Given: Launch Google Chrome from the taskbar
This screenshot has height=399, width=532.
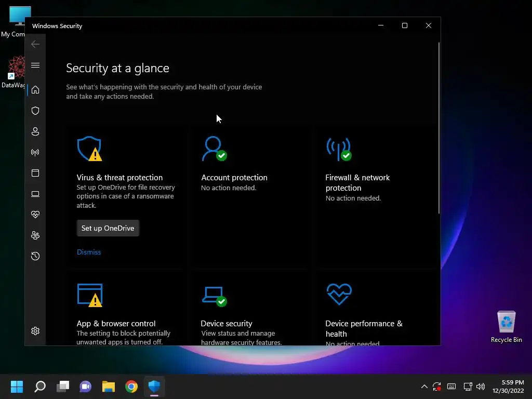Looking at the screenshot, I should (x=131, y=387).
